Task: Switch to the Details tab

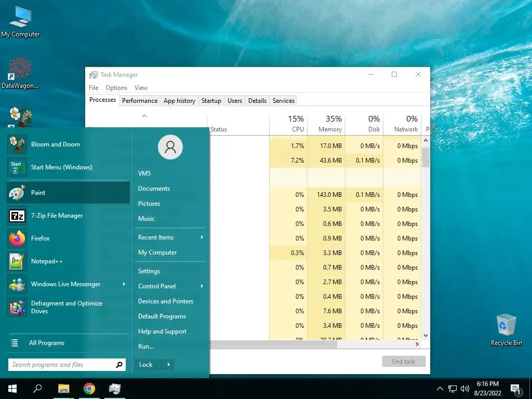Action: point(258,101)
